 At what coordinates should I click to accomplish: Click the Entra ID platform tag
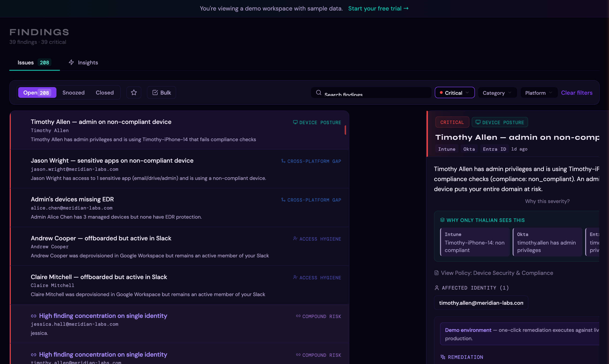(494, 149)
